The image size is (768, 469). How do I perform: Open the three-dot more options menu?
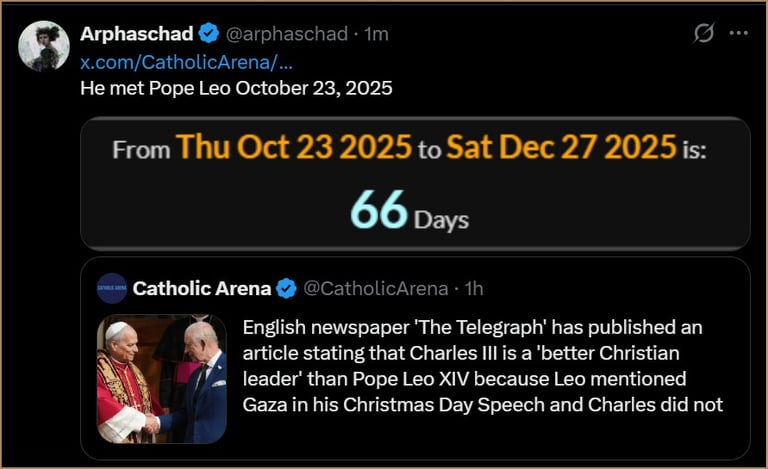point(739,33)
